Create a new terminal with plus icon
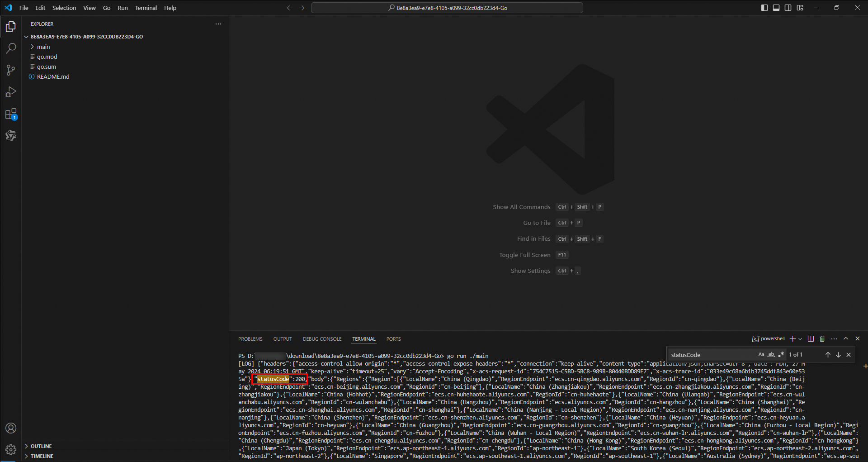The height and width of the screenshot is (462, 868). click(x=793, y=339)
